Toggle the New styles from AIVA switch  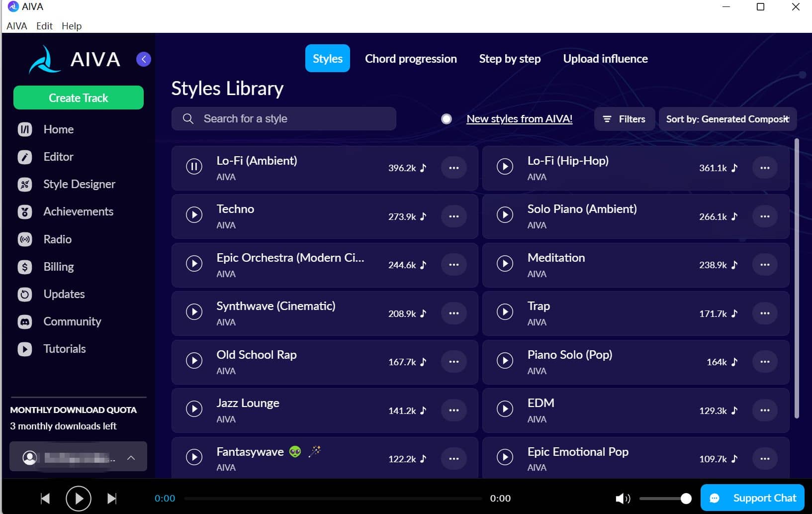click(447, 119)
